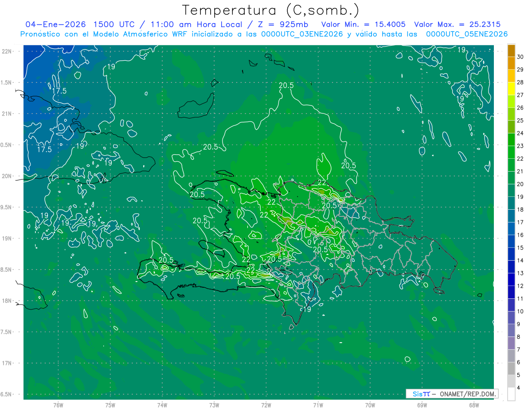
Task: Click the "10" value on the color scale
Action: pyautogui.click(x=520, y=311)
